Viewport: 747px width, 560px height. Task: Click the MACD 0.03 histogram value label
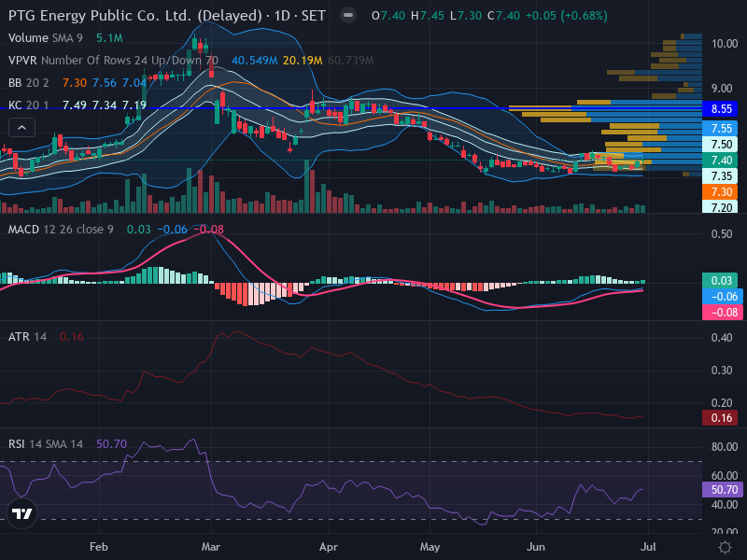point(722,281)
